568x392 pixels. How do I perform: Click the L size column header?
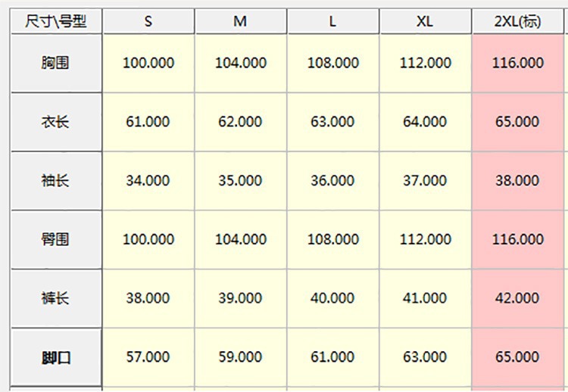333,22
